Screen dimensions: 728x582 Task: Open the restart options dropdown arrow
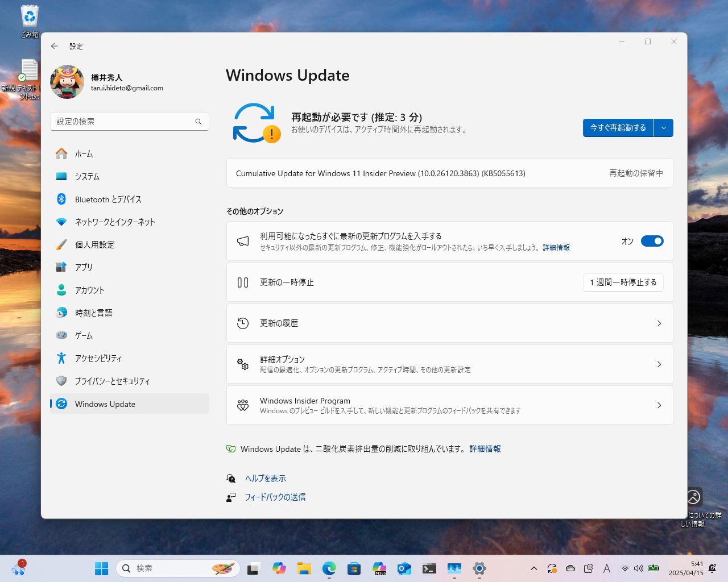(663, 128)
